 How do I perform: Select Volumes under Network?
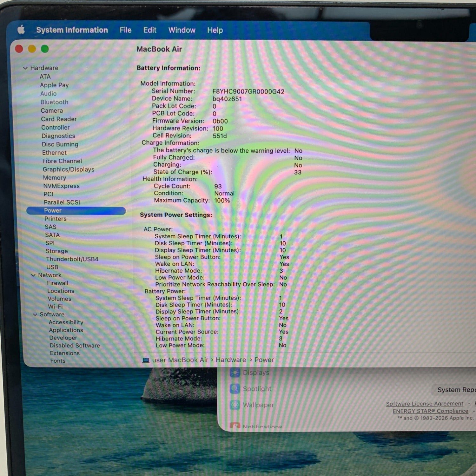tap(59, 299)
